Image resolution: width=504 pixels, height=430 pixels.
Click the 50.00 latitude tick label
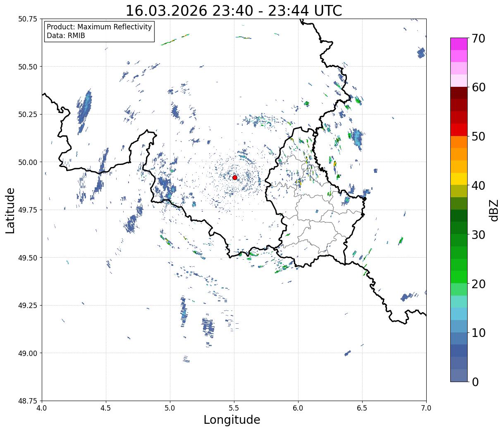point(28,162)
